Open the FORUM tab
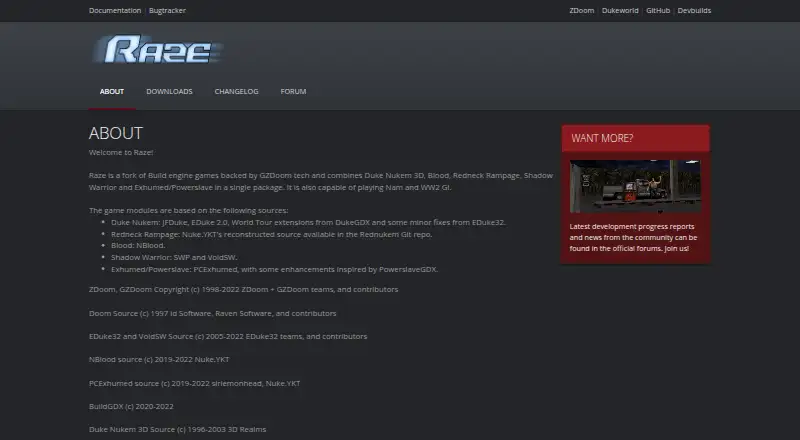Viewport: 800px width, 440px height. tap(293, 91)
